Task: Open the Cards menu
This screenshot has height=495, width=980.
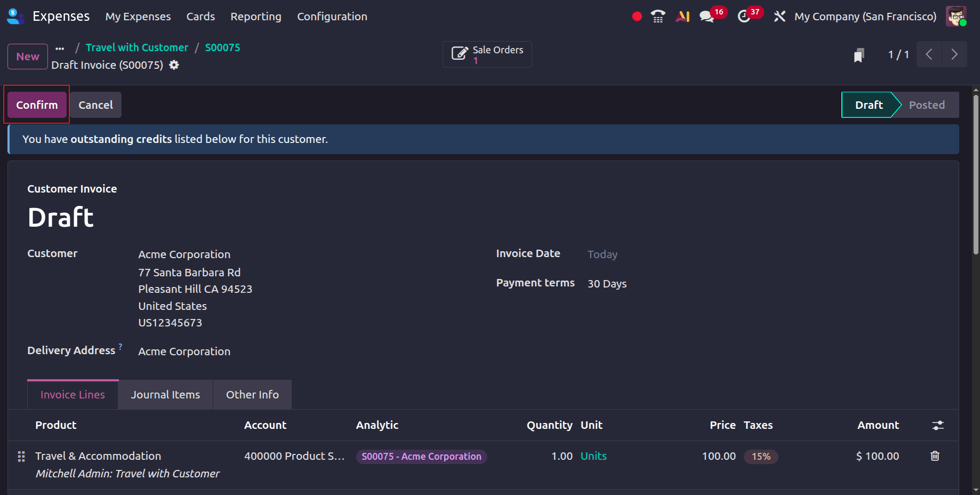Action: (x=200, y=17)
